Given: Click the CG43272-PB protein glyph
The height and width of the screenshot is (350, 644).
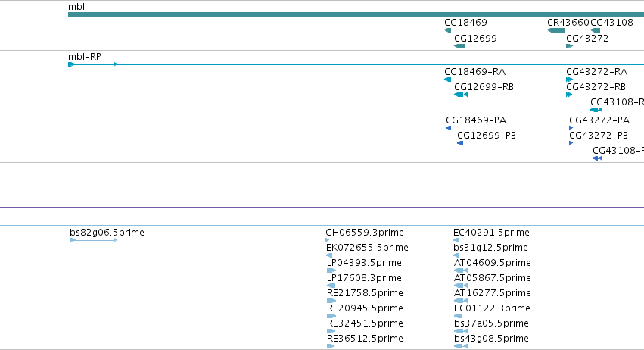Looking at the screenshot, I should click(x=571, y=143).
